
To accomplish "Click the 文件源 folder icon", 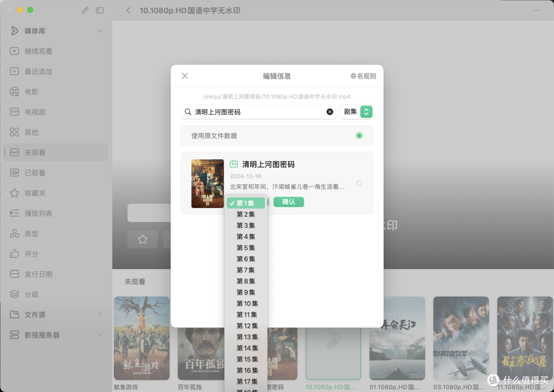I will [x=14, y=315].
